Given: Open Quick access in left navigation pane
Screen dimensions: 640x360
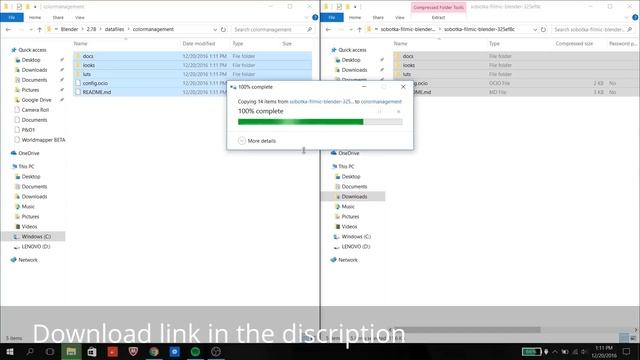Looking at the screenshot, I should [x=32, y=50].
